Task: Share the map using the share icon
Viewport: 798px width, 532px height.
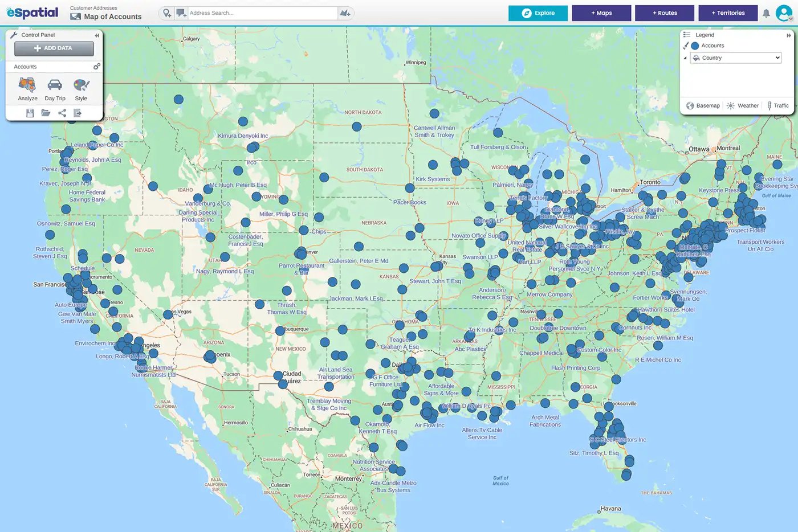Action: 62,113
